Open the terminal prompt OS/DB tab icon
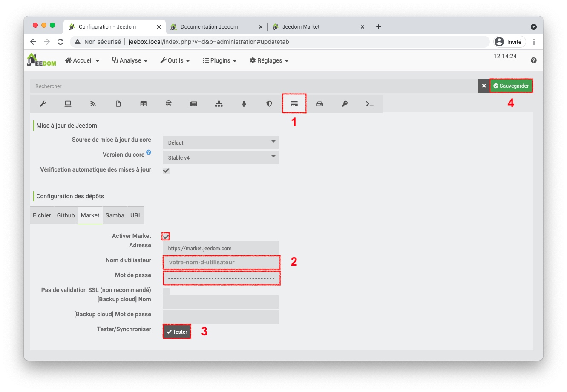Screen dimensions: 567x392 (x=369, y=104)
